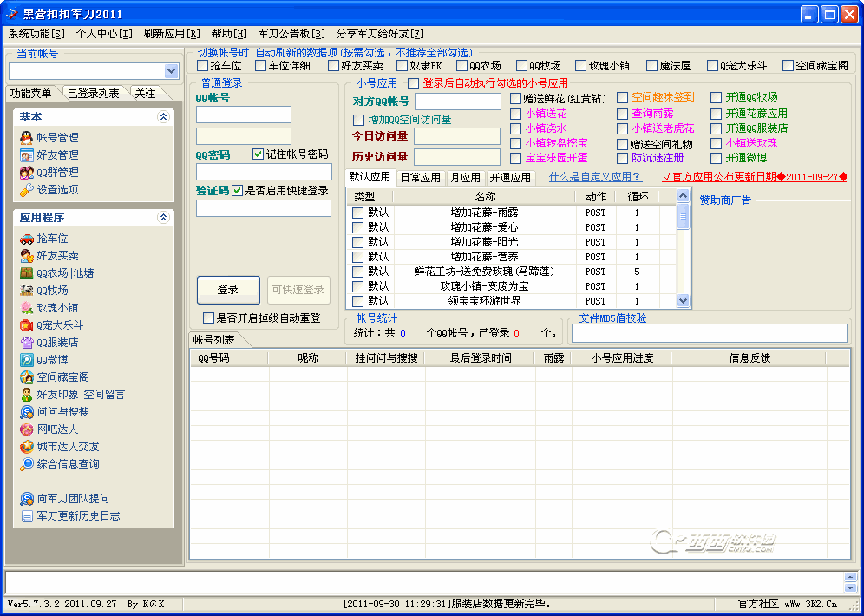Check the 赠送鲜花 (红黄钻) option
Screen dimensions: 864x616
516,98
